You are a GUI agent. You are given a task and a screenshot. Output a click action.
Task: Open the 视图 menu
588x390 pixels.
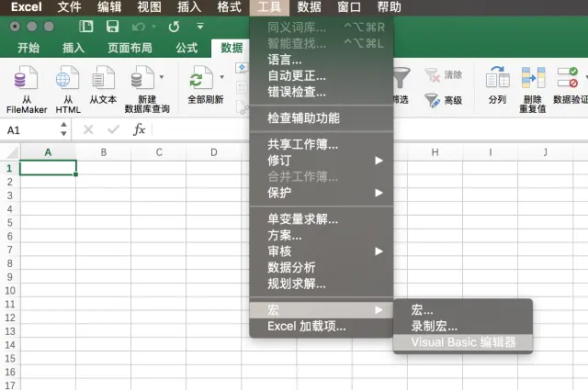click(149, 7)
